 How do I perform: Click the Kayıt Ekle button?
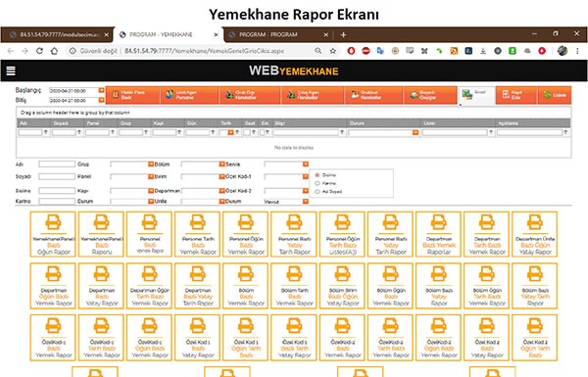click(x=516, y=95)
